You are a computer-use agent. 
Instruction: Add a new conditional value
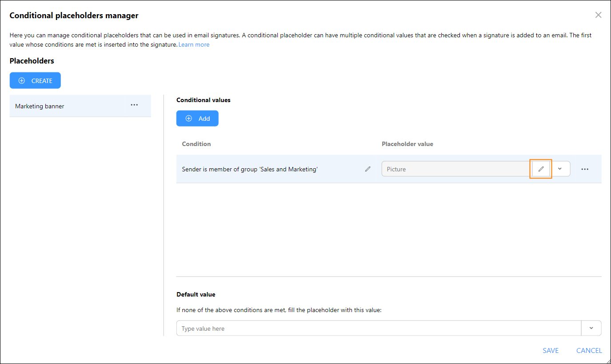[197, 119]
